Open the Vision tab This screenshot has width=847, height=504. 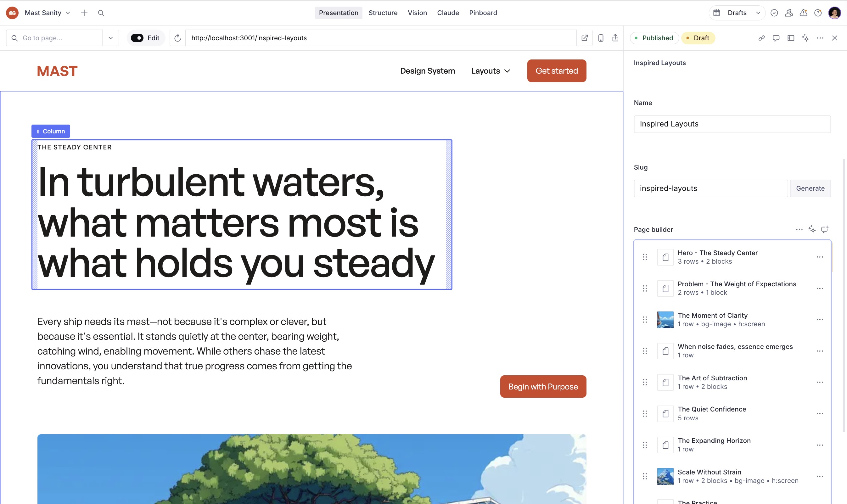[418, 13]
